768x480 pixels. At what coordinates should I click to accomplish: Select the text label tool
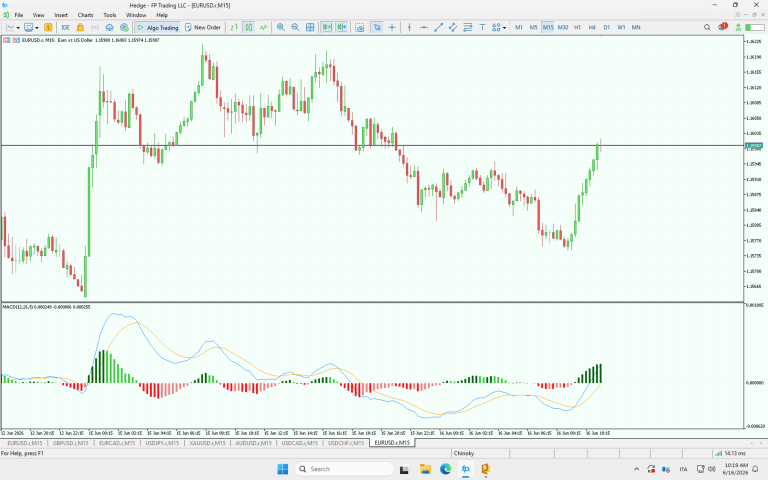point(482,27)
